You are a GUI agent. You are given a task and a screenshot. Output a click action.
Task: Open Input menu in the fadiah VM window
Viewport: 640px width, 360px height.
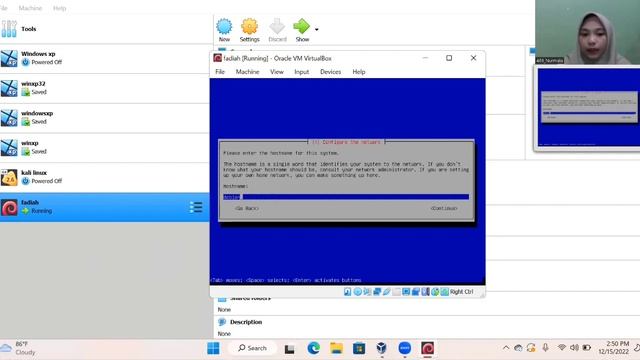tap(302, 72)
